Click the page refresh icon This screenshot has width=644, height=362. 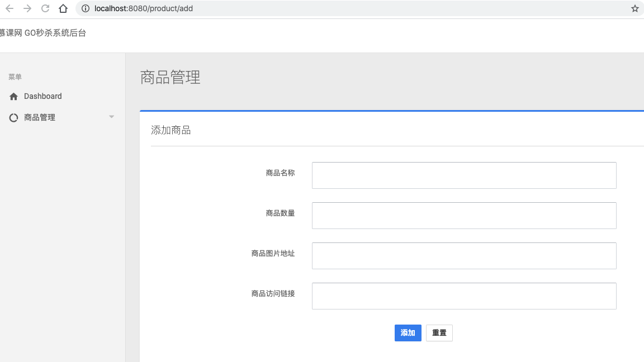coord(45,8)
